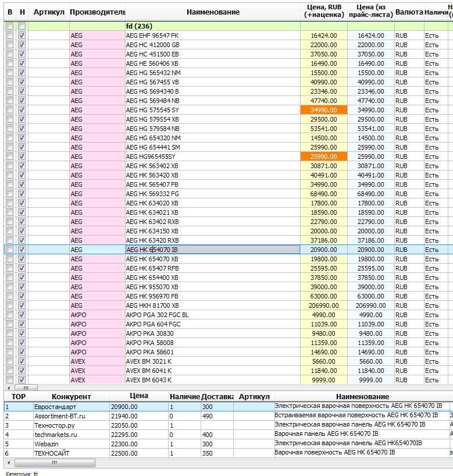453x476 pixels.
Task: Click the name AEG HG 567455 VB
Action: click(x=152, y=82)
